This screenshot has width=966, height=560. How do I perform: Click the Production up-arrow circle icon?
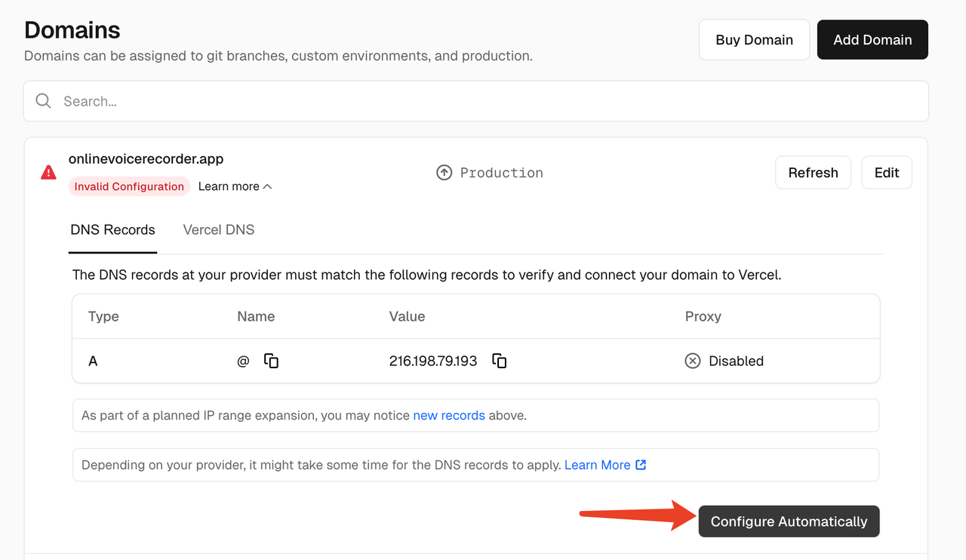pyautogui.click(x=444, y=173)
